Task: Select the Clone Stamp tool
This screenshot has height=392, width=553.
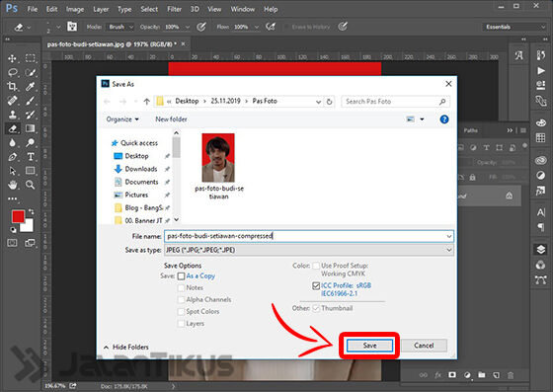Action: (12, 115)
